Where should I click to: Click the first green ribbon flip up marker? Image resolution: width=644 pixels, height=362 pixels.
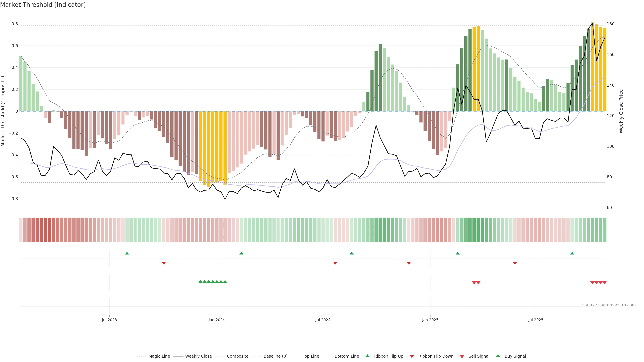tap(127, 253)
